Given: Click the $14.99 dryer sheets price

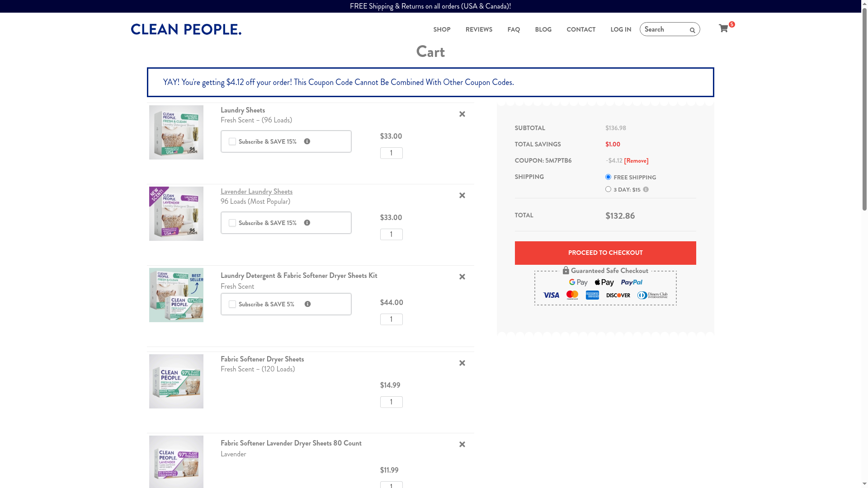Looking at the screenshot, I should 390,385.
